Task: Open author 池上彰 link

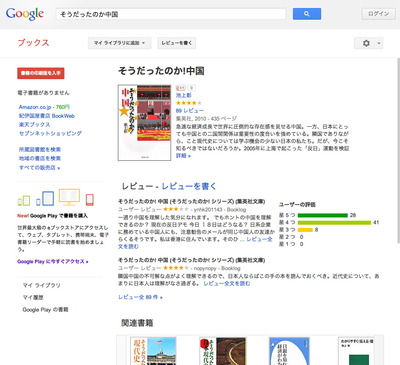Action: point(184,95)
